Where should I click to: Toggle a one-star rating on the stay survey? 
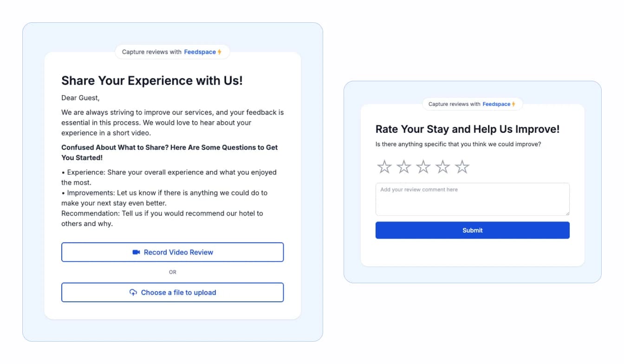(x=384, y=166)
